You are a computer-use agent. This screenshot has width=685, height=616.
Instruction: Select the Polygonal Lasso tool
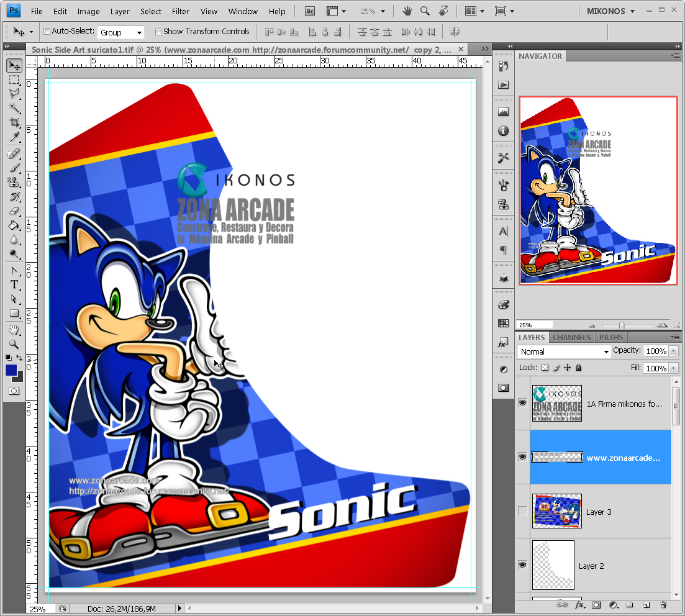14,94
